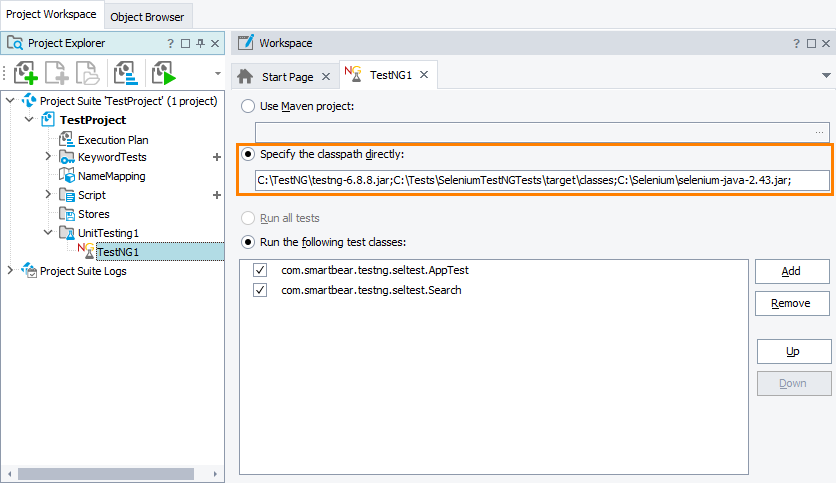
Task: Click into the classpath input field
Action: [541, 180]
